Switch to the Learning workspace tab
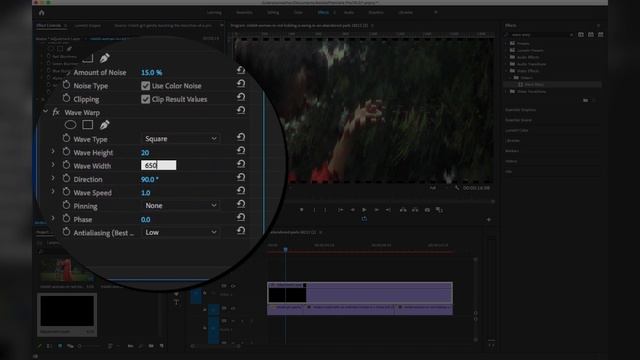 click(214, 13)
